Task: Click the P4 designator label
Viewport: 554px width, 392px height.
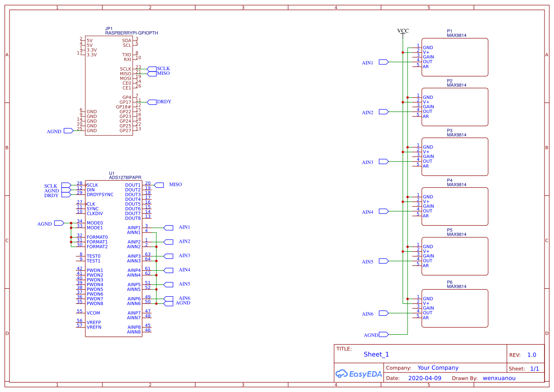Action: (x=449, y=180)
